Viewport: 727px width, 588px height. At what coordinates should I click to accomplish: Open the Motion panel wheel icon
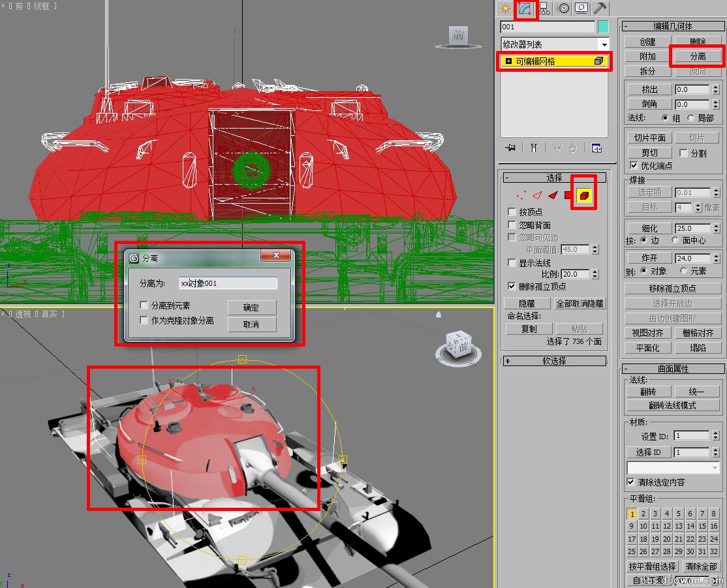tap(563, 8)
